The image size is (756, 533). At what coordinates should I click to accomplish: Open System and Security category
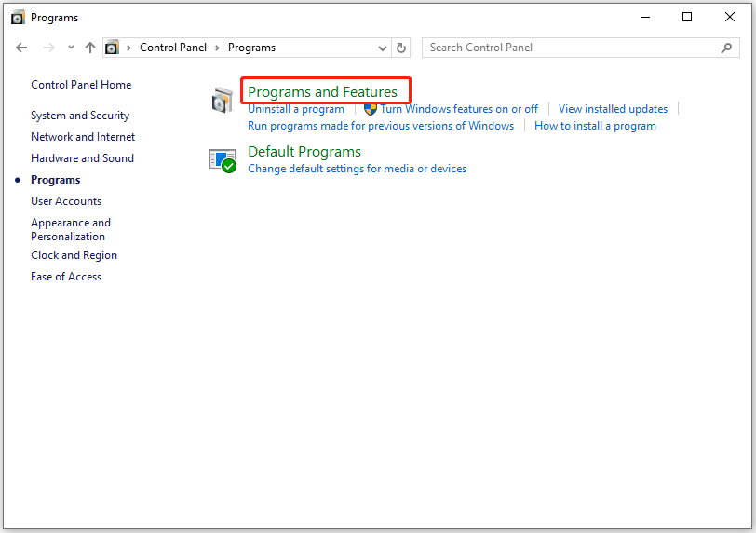tap(80, 116)
